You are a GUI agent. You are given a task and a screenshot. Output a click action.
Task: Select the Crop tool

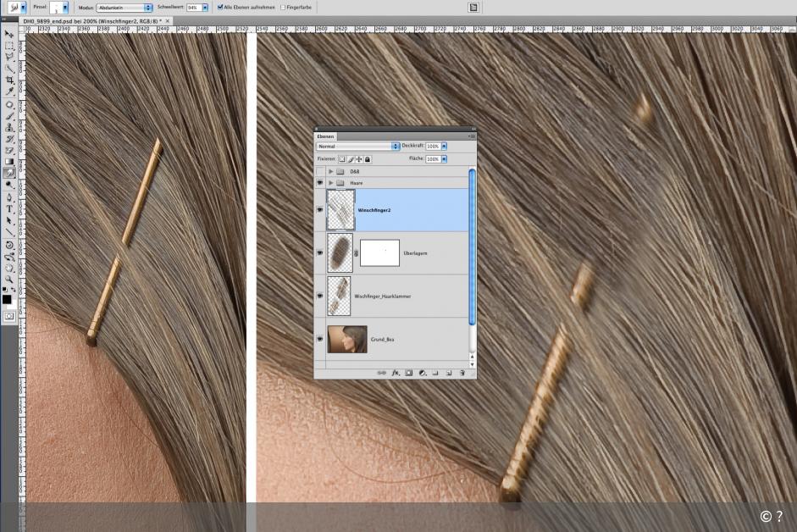click(x=9, y=80)
